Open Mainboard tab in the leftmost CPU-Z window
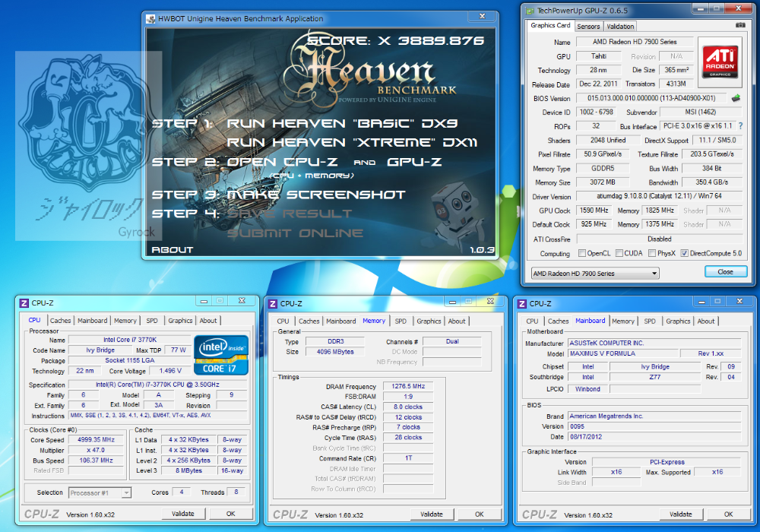Screen dimensions: 760x532 [x=93, y=321]
